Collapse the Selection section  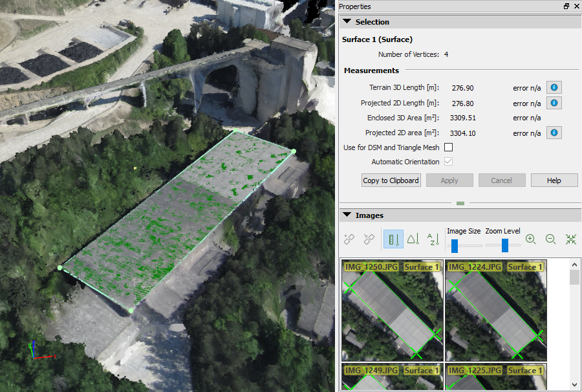pos(347,22)
